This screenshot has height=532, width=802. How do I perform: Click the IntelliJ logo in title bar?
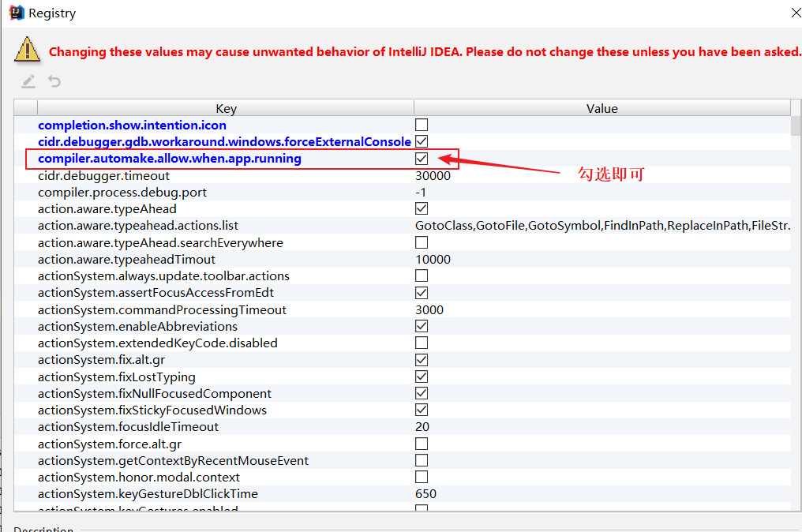(x=17, y=13)
